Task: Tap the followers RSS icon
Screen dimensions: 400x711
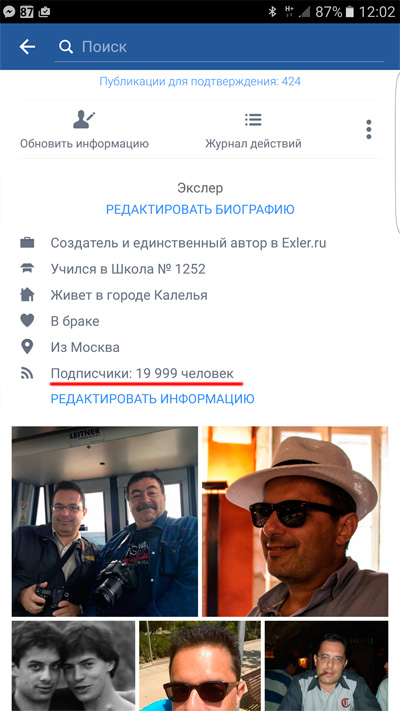Action: pos(27,373)
